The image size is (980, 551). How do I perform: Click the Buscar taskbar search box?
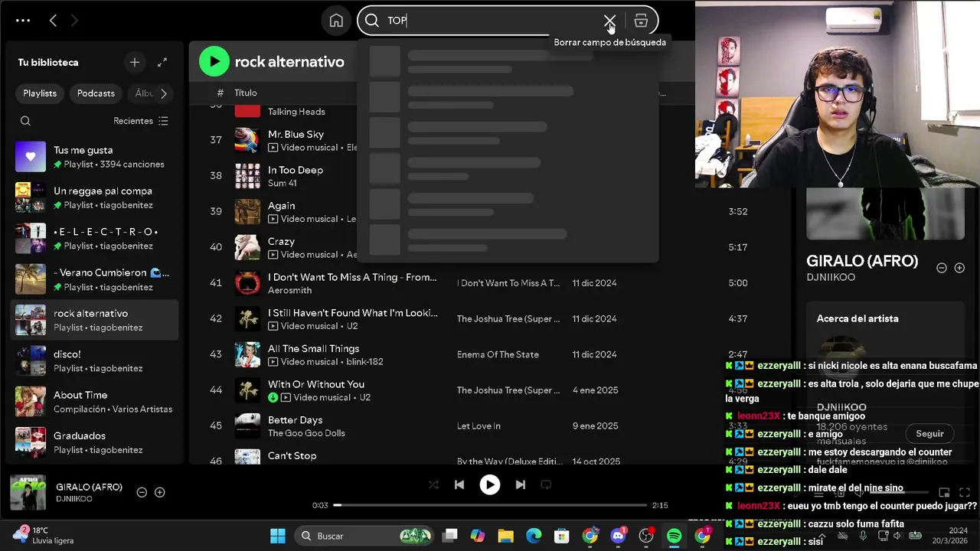pyautogui.click(x=364, y=536)
